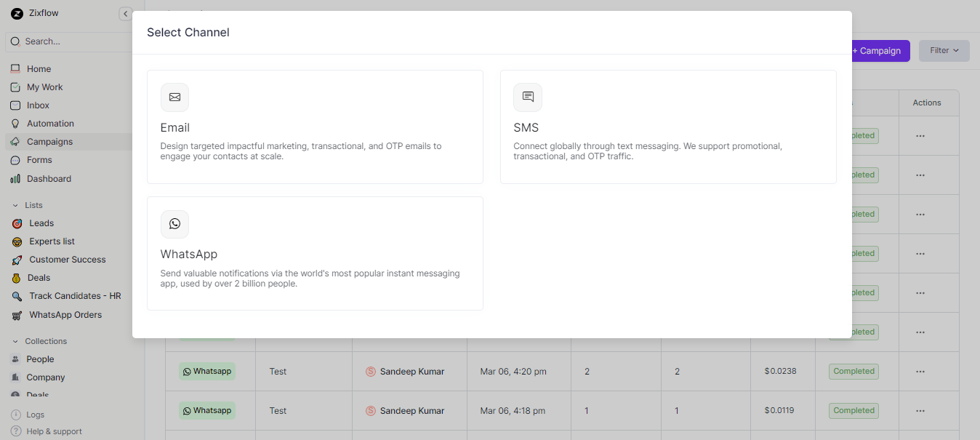Click the + Campaign button
Viewport: 980px width, 440px height.
(875, 50)
